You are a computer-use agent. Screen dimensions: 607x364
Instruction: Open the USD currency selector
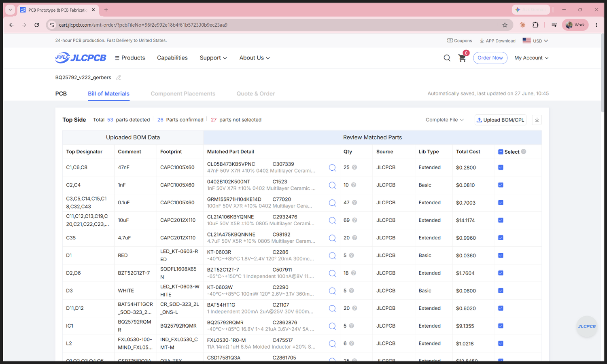tap(535, 41)
